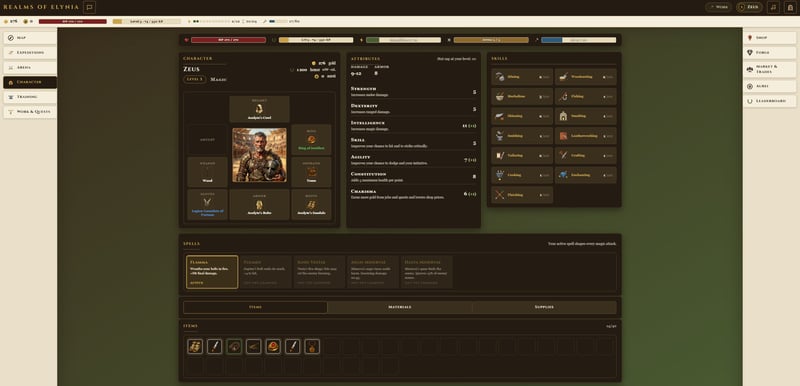Screen dimensions: 800x386
Task: Open the Arena page
Action: point(30,67)
